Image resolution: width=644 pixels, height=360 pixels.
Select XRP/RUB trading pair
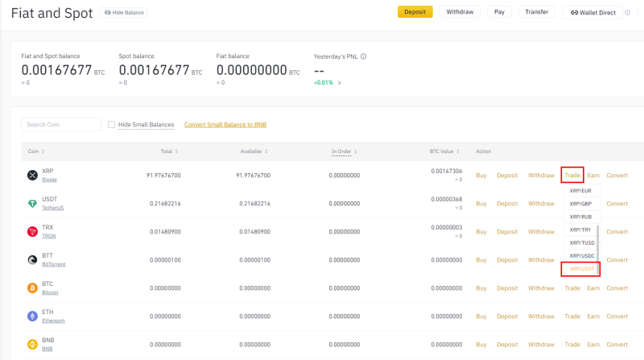pos(580,217)
